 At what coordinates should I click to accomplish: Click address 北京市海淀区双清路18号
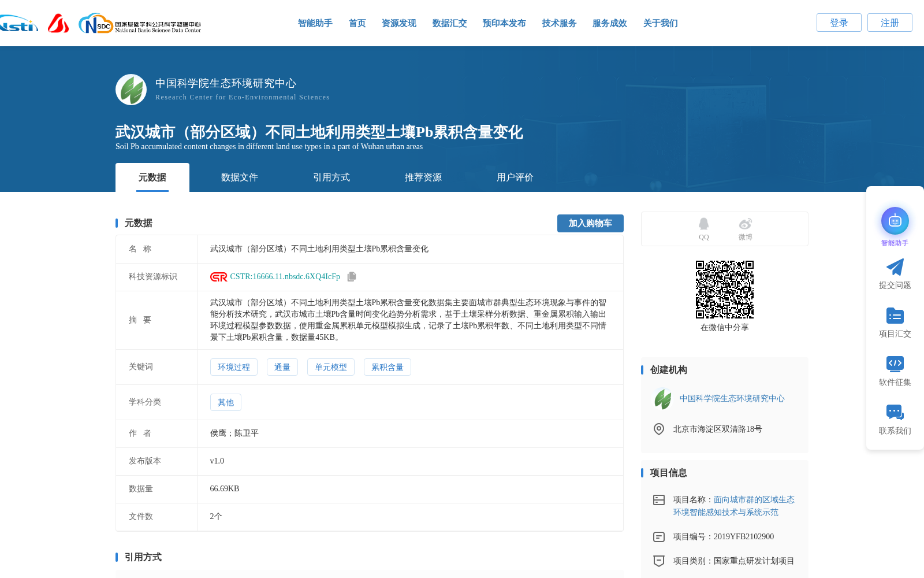point(718,429)
